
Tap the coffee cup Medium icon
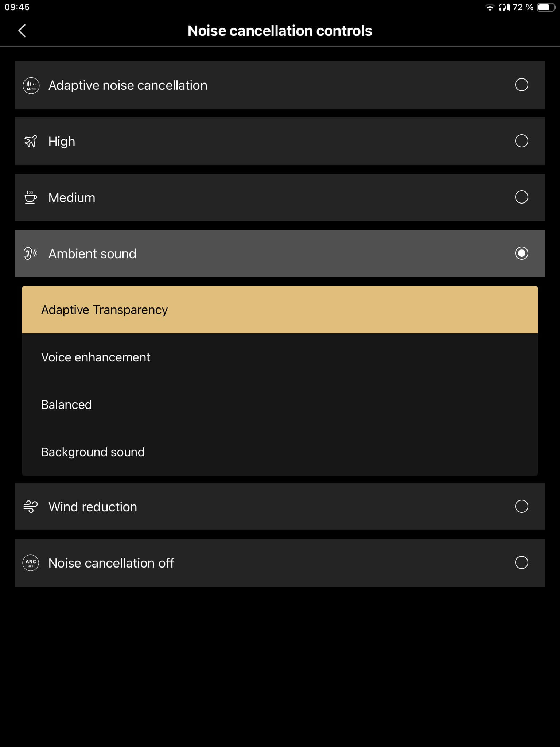31,197
